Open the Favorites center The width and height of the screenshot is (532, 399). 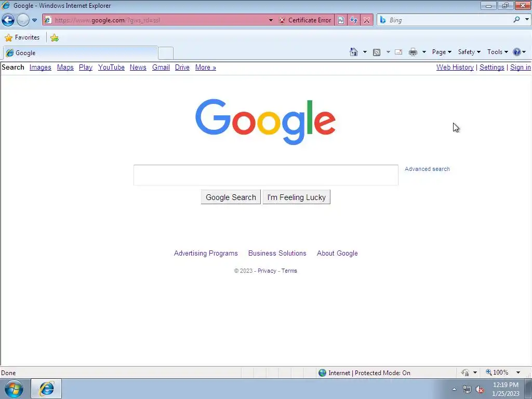click(x=22, y=37)
